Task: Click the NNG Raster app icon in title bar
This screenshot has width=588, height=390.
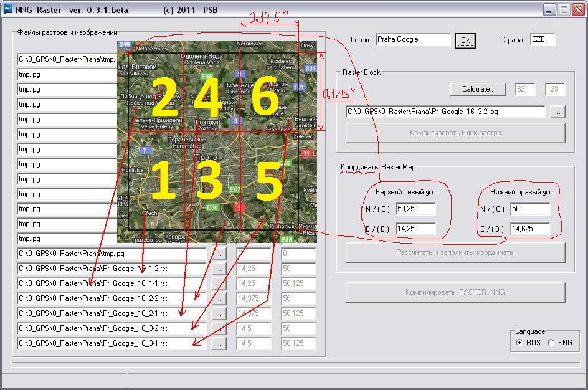Action: coord(8,9)
